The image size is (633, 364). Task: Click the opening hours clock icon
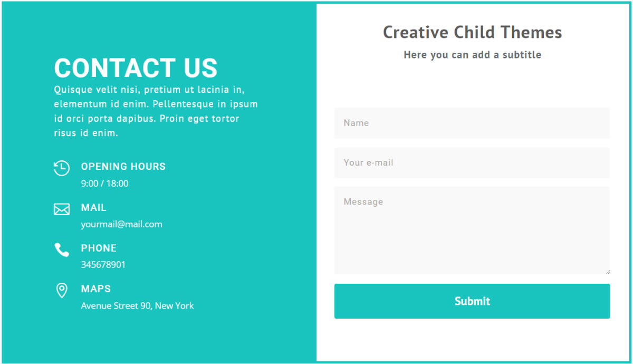[62, 168]
